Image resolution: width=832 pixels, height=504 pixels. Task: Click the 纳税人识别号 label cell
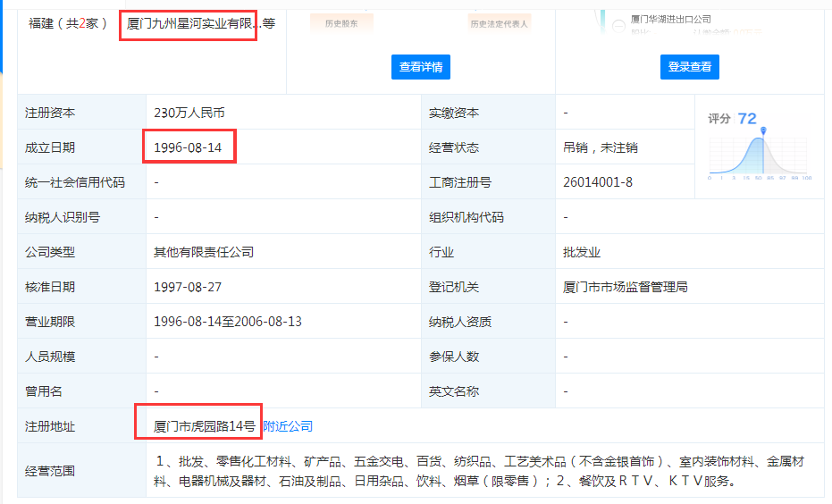[x=81, y=217]
